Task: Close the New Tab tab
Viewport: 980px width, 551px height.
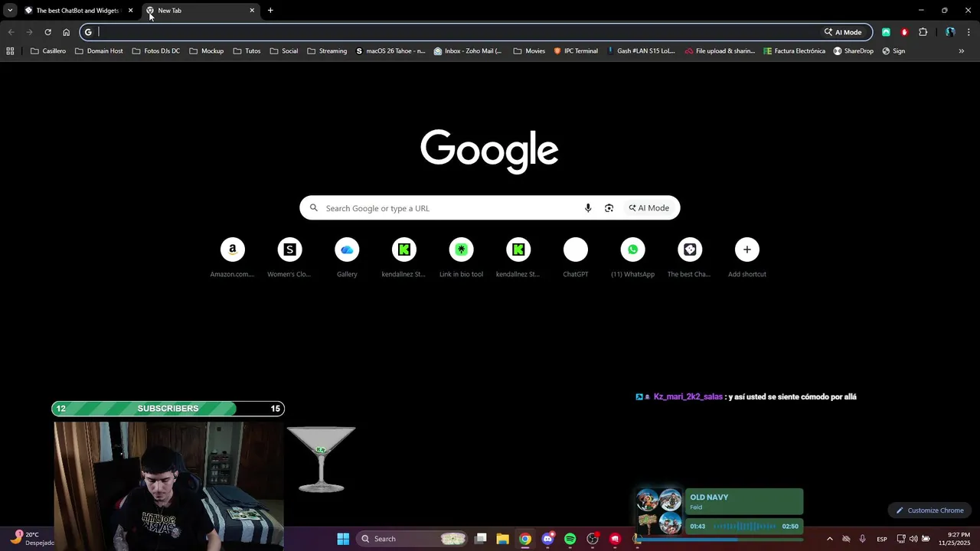Action: pos(252,11)
